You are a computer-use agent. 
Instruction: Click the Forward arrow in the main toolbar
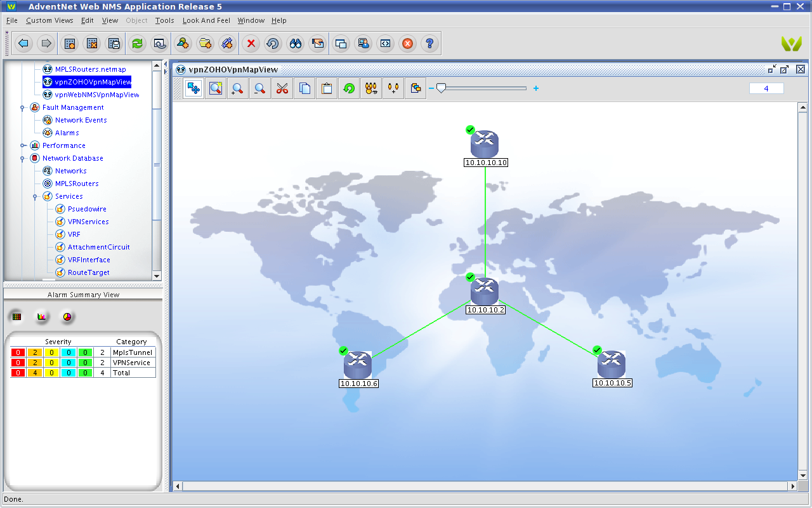pos(46,44)
